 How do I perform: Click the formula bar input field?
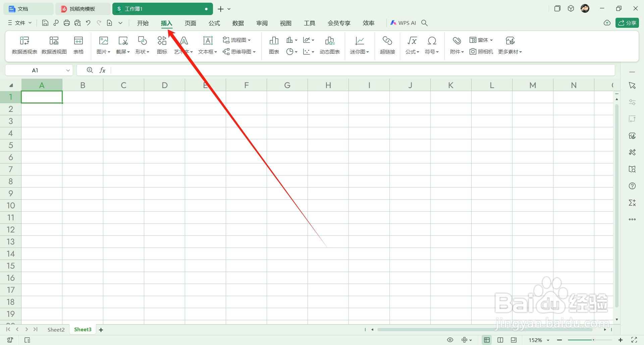[363, 70]
